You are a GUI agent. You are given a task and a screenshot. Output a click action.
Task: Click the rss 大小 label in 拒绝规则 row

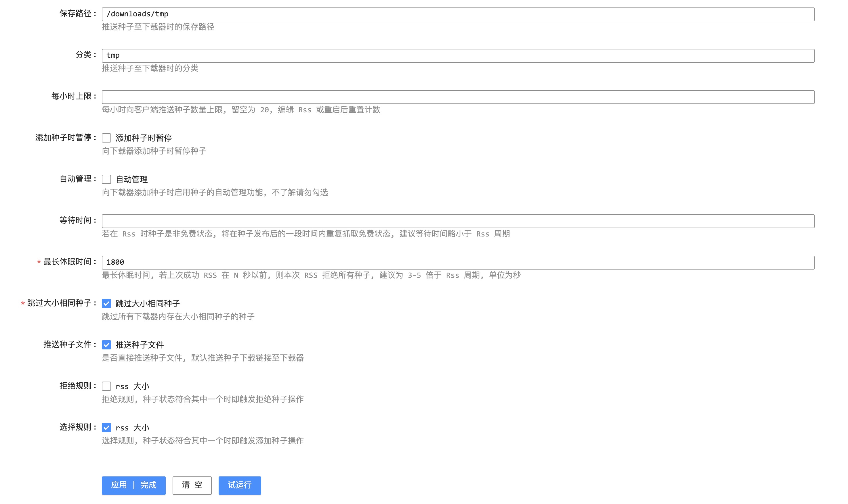pyautogui.click(x=132, y=386)
